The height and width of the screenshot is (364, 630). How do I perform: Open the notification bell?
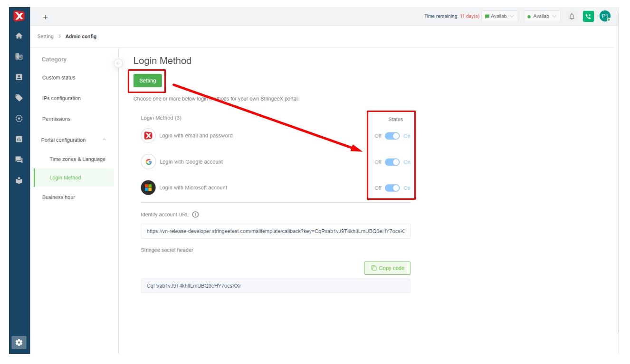[572, 17]
